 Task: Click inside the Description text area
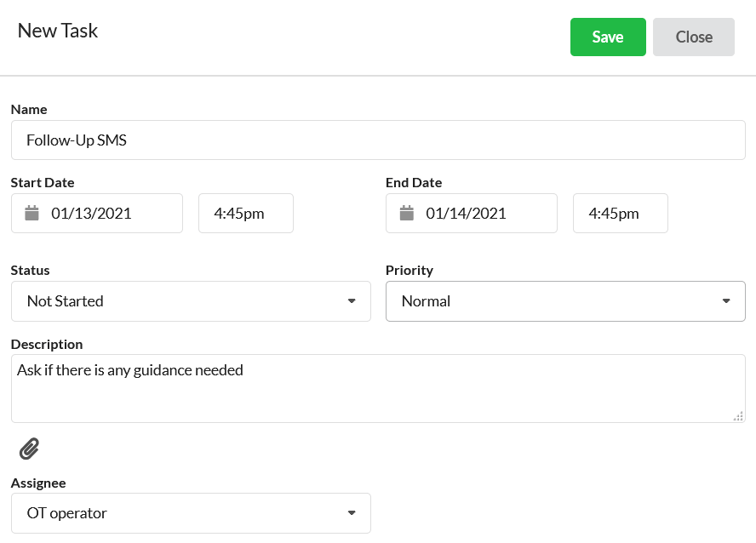point(378,389)
